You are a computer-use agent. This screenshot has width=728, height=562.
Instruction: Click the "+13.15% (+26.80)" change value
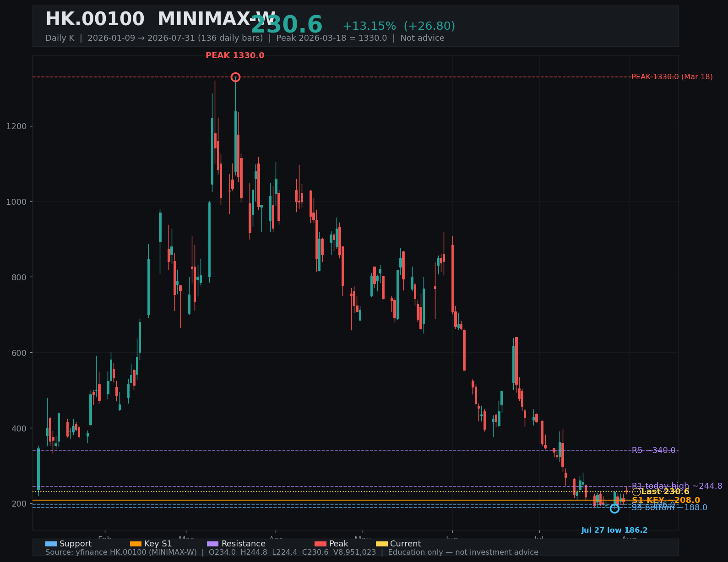(399, 26)
